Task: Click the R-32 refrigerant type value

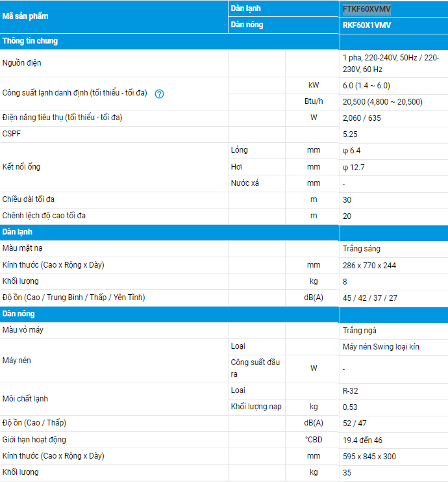Action: click(x=351, y=391)
